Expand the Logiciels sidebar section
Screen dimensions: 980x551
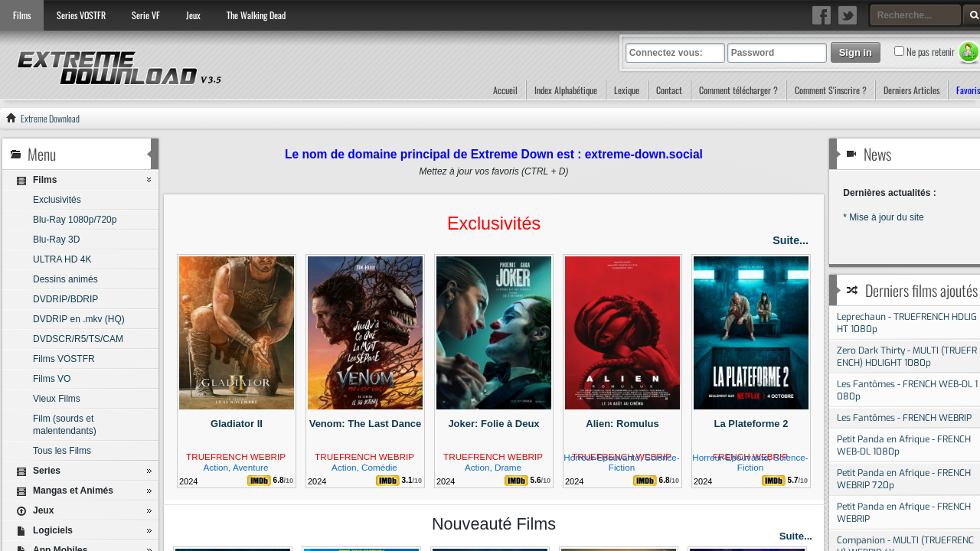149,530
